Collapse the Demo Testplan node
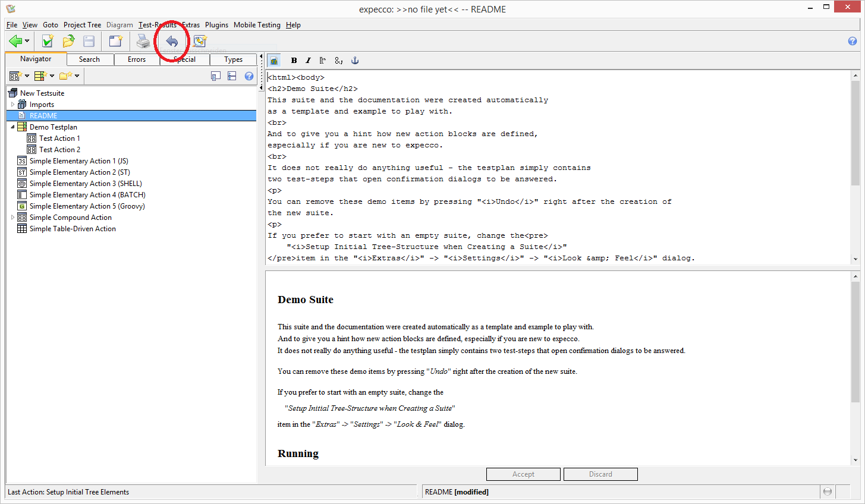The image size is (865, 504). tap(12, 127)
